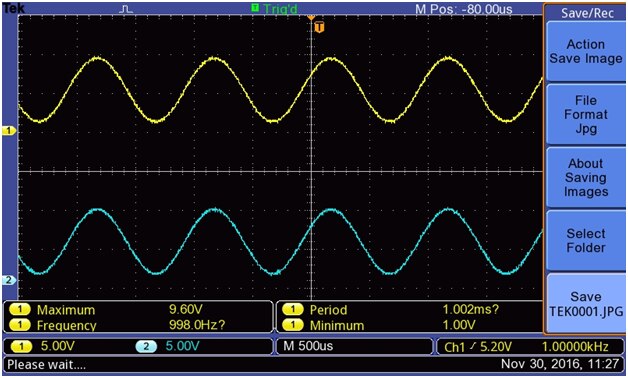Click Save TEK0001.JPG button
Viewport: 628px width, 378px height.
(586, 304)
